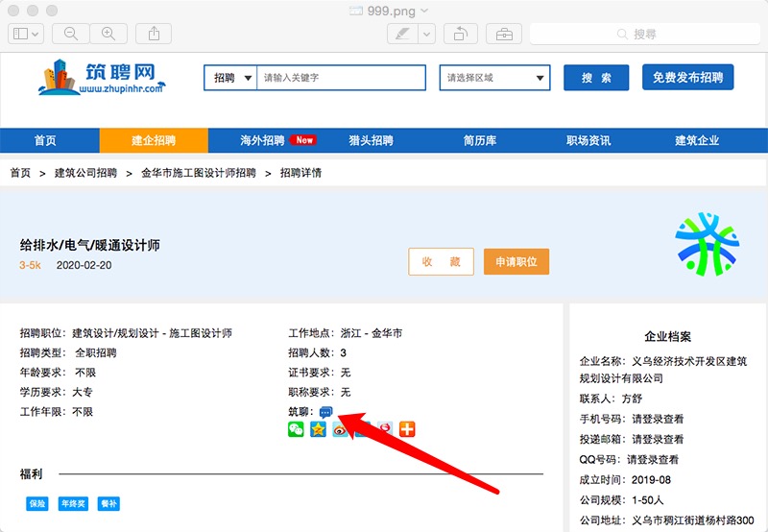Screen dimensions: 768x532
Task: Share via Sina Weibo icon
Action: pos(341,429)
